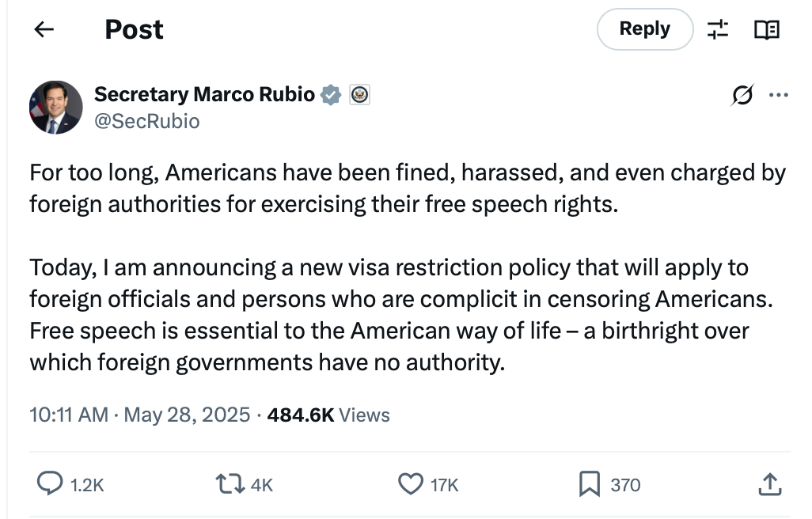
Task: Click the State Department affiliation badge
Action: [x=359, y=96]
